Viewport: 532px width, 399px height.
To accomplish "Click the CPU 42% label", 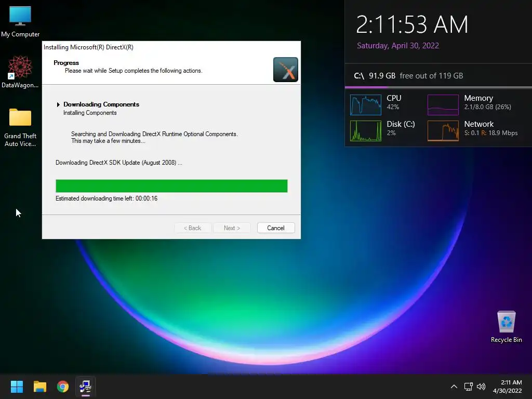I will tap(394, 102).
